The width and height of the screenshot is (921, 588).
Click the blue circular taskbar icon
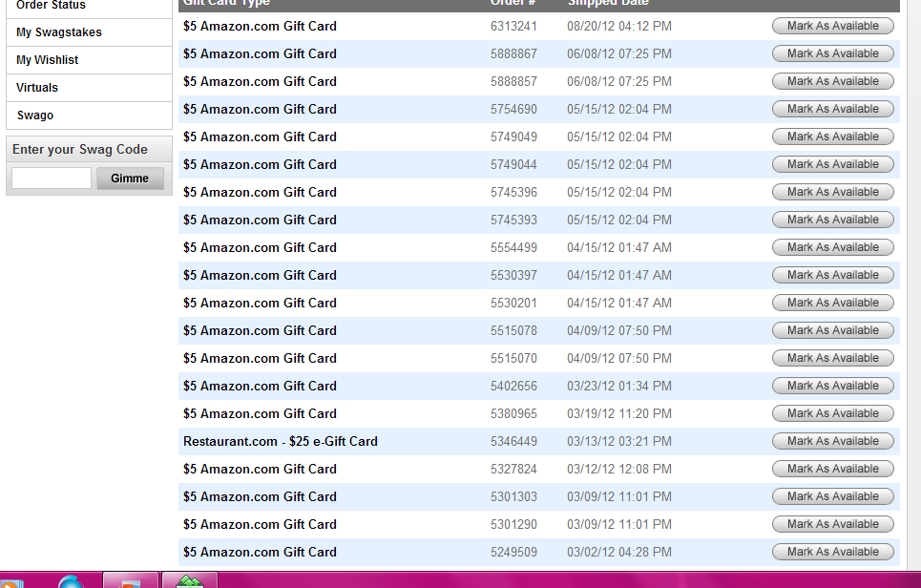(x=71, y=581)
